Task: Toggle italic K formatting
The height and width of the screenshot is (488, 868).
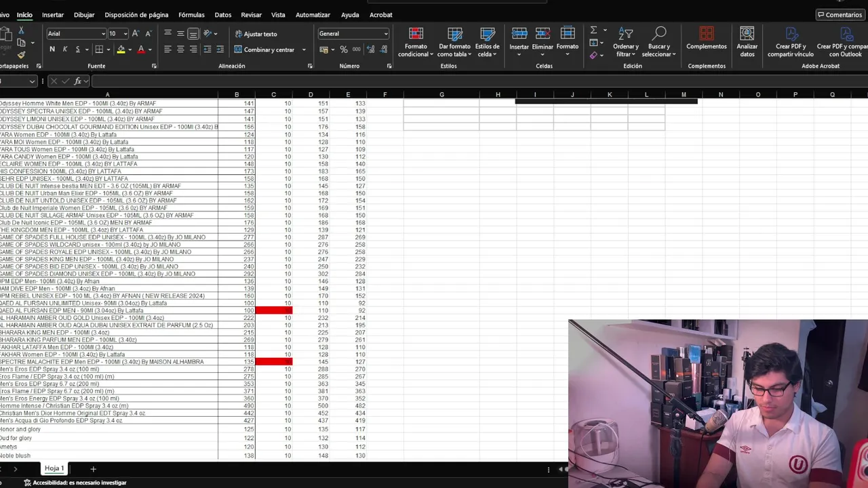Action: pyautogui.click(x=65, y=49)
